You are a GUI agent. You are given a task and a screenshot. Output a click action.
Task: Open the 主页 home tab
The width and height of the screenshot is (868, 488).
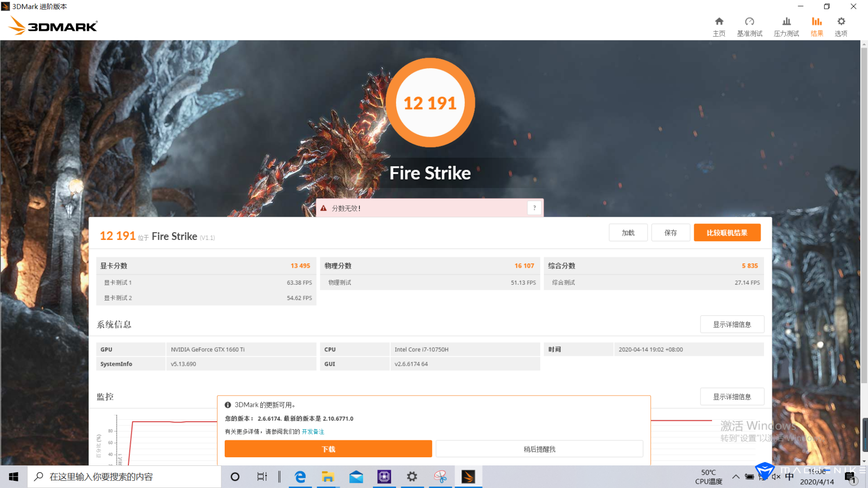click(719, 27)
